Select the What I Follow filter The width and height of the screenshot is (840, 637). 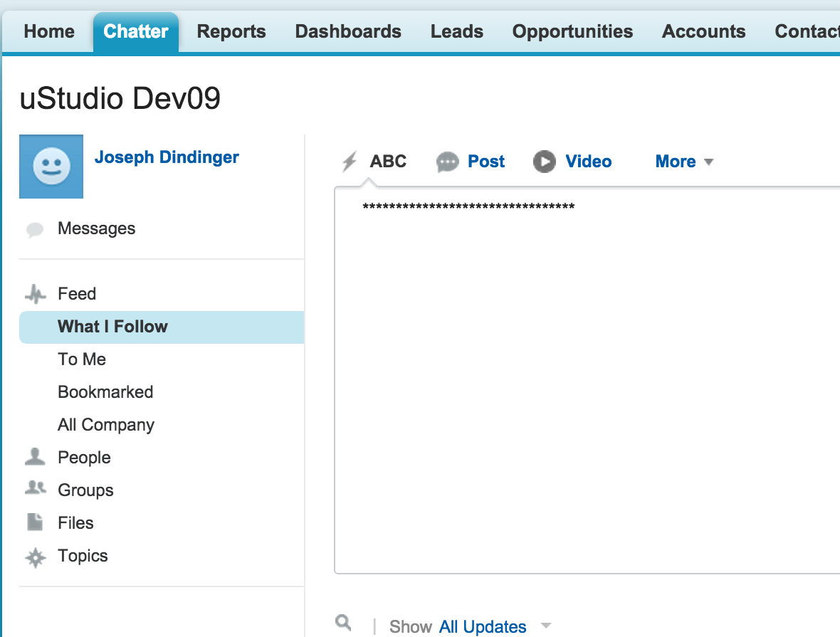pos(162,327)
